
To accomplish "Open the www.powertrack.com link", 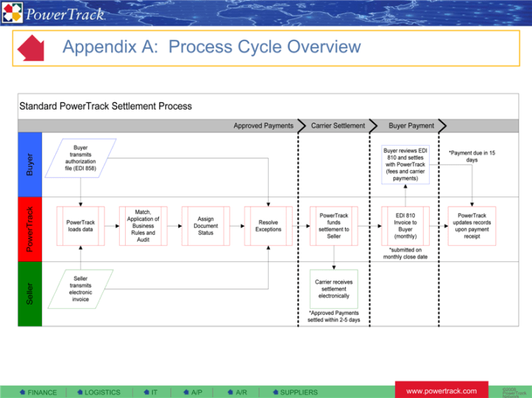I will tap(441, 391).
